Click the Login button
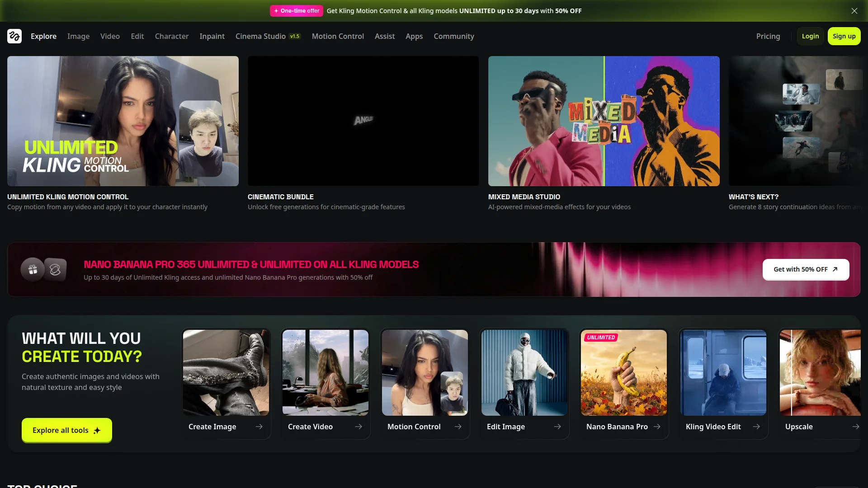 click(x=810, y=36)
